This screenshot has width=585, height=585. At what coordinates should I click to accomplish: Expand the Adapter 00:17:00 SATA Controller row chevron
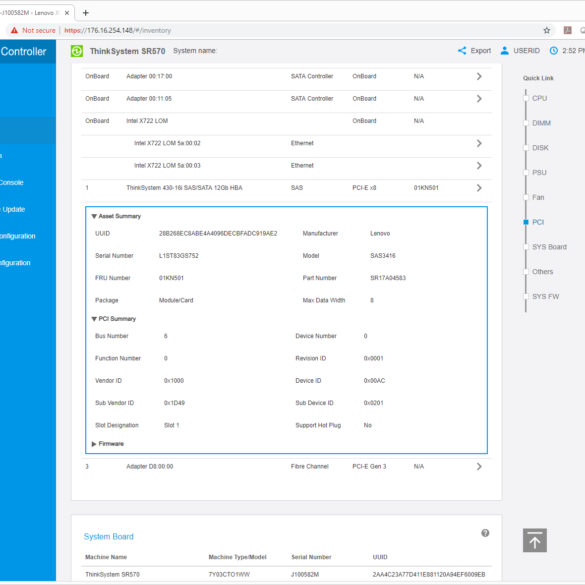click(479, 76)
